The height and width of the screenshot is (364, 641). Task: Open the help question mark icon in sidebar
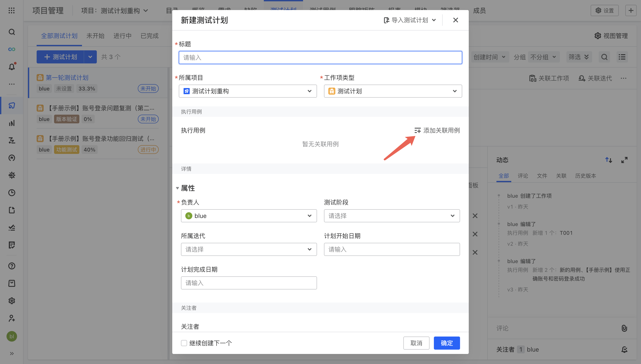tap(12, 266)
